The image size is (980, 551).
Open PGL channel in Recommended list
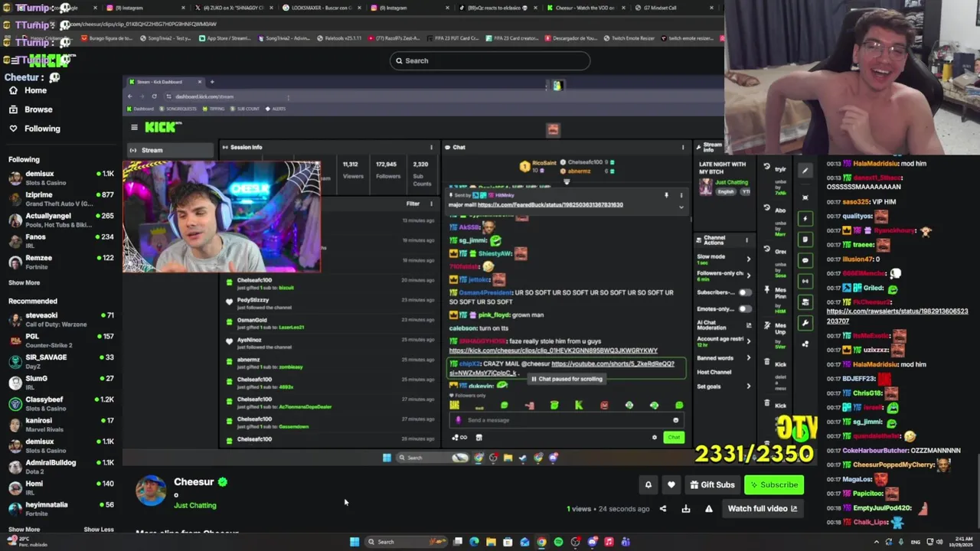coord(61,340)
